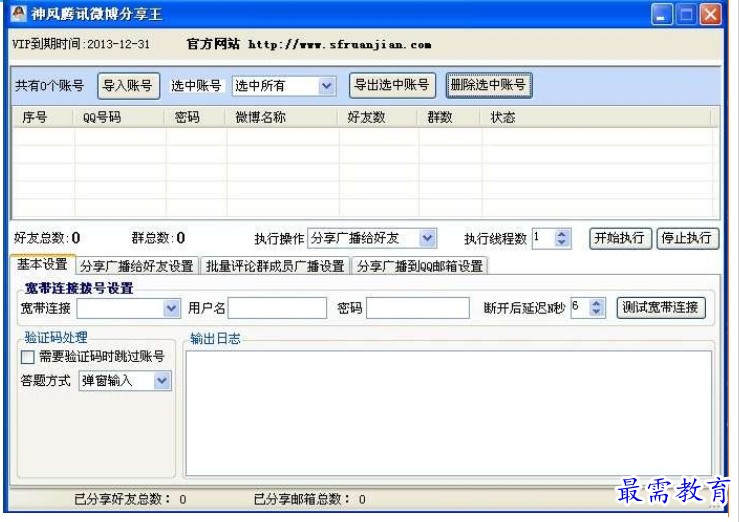Image resolution: width=739 pixels, height=522 pixels.
Task: Click the 好友总数 counter text
Action: pos(46,238)
